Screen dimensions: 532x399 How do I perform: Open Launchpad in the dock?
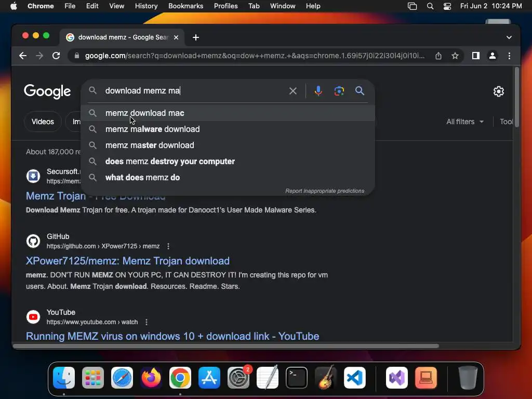click(x=93, y=378)
